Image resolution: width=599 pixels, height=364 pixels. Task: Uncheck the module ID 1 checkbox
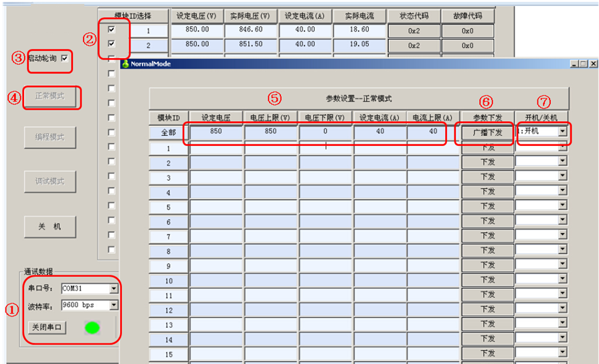point(112,29)
